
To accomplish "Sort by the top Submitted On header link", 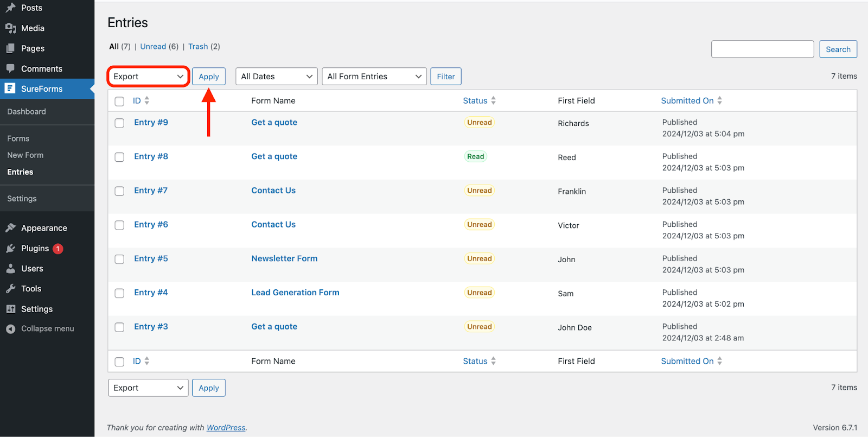I will coord(687,101).
